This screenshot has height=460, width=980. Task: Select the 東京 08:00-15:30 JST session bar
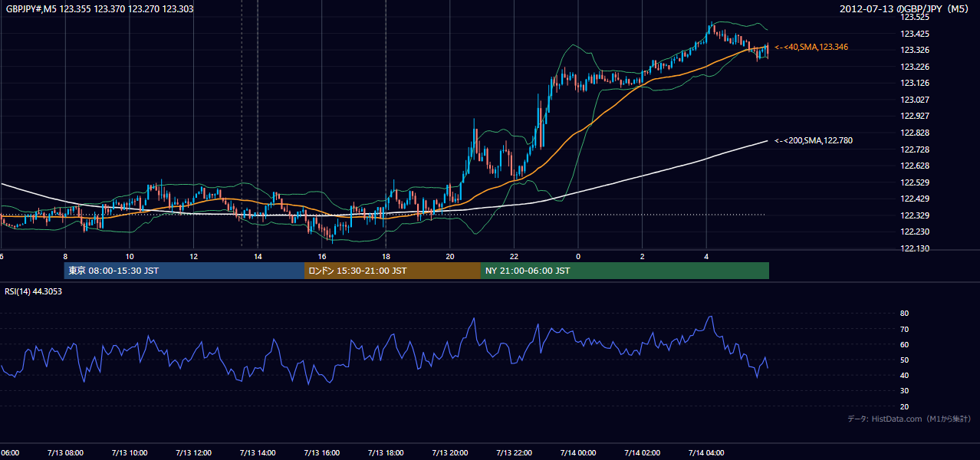184,271
